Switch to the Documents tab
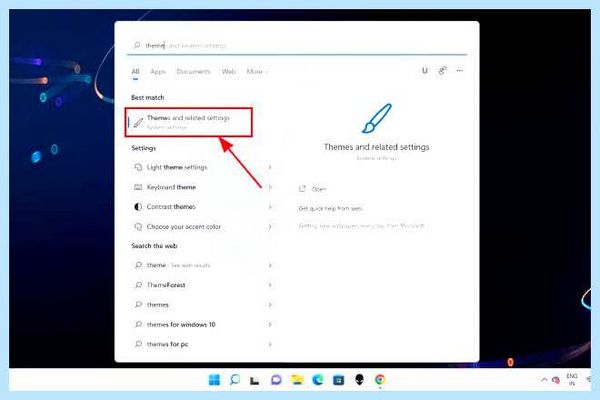600x400 pixels. coord(193,72)
